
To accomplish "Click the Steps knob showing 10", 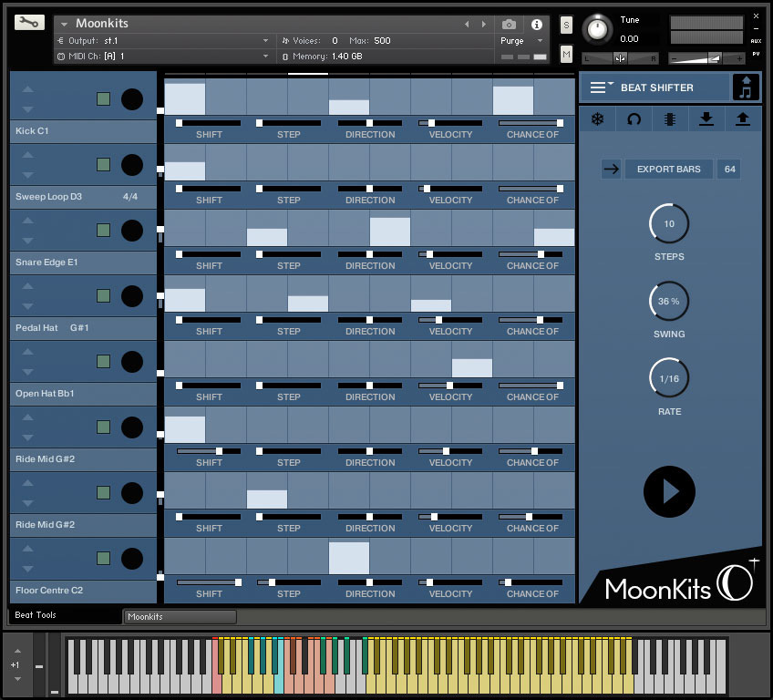I will click(669, 223).
